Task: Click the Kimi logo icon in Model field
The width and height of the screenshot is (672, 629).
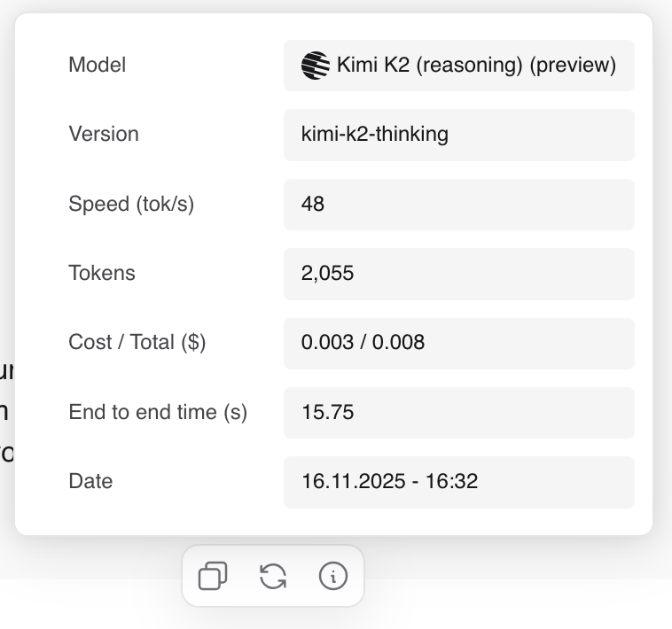Action: (x=316, y=66)
